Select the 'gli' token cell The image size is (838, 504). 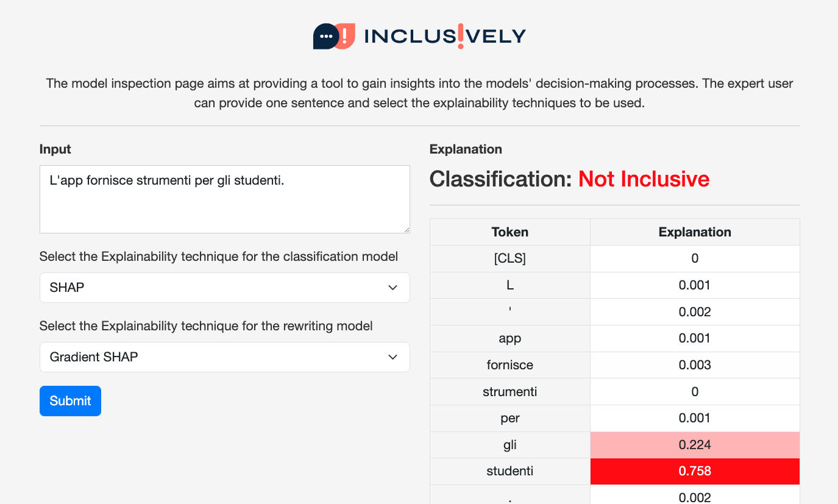tap(510, 445)
